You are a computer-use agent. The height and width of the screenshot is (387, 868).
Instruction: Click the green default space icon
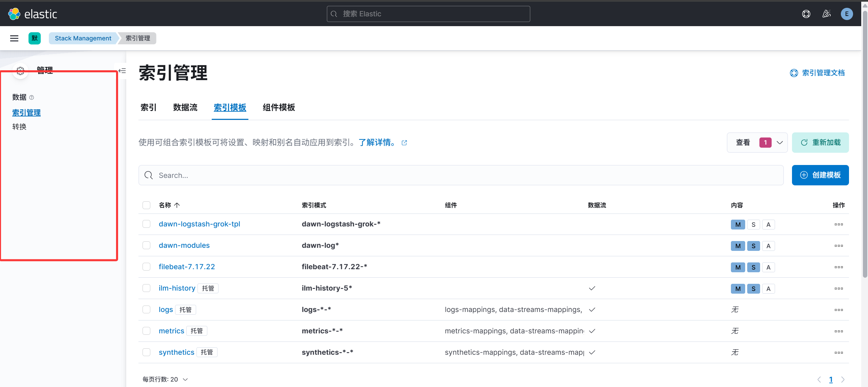(x=35, y=38)
